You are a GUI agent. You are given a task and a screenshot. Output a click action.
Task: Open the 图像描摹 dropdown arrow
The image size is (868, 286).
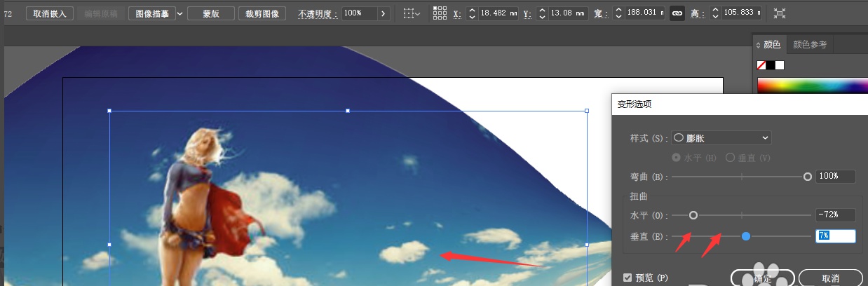click(x=179, y=13)
